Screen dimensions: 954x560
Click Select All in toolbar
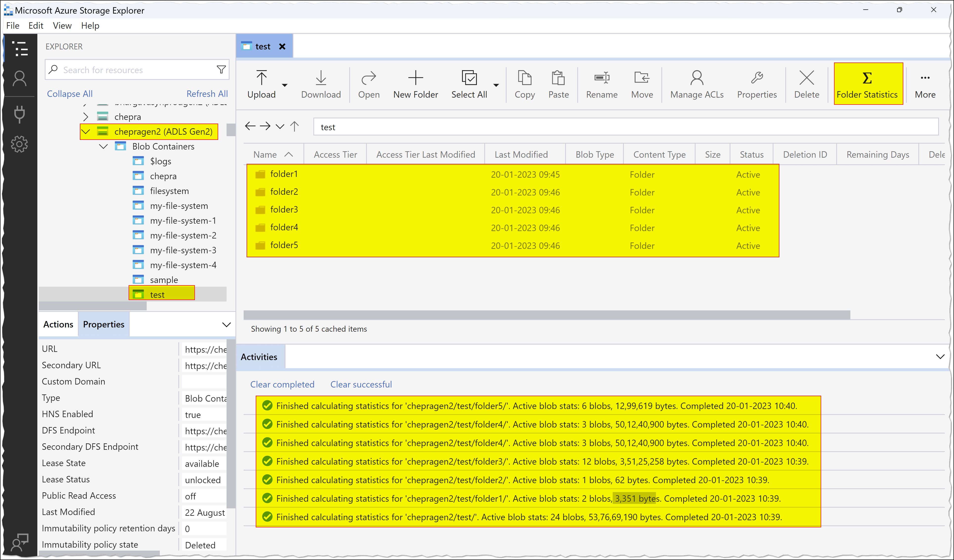469,84
